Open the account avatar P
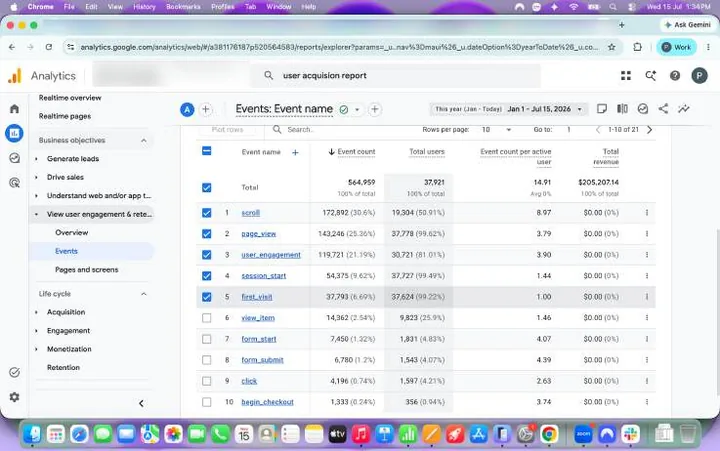The image size is (720, 451). (x=699, y=75)
